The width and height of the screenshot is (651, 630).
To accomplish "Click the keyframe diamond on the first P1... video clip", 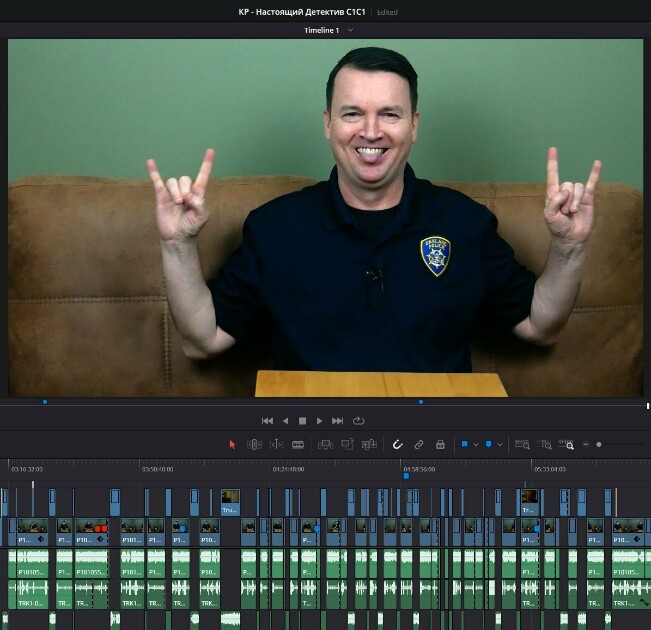I will coord(41,539).
